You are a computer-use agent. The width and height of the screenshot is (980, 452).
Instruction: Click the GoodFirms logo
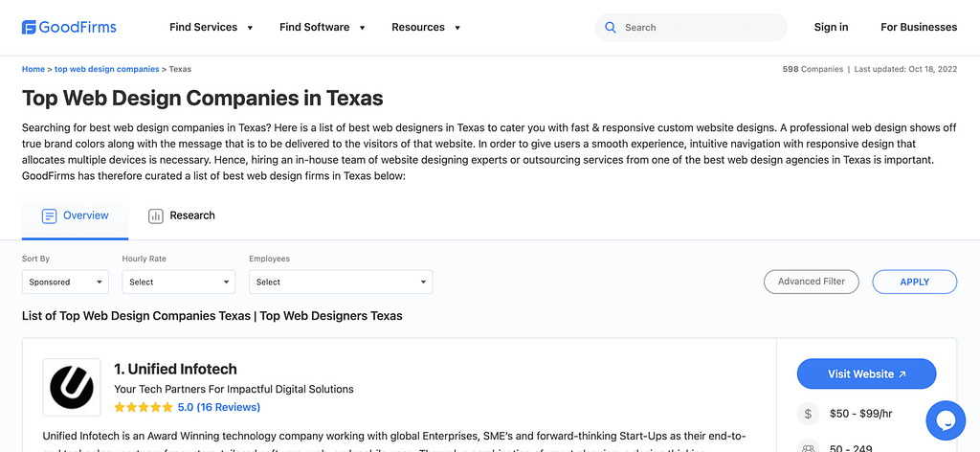click(69, 27)
